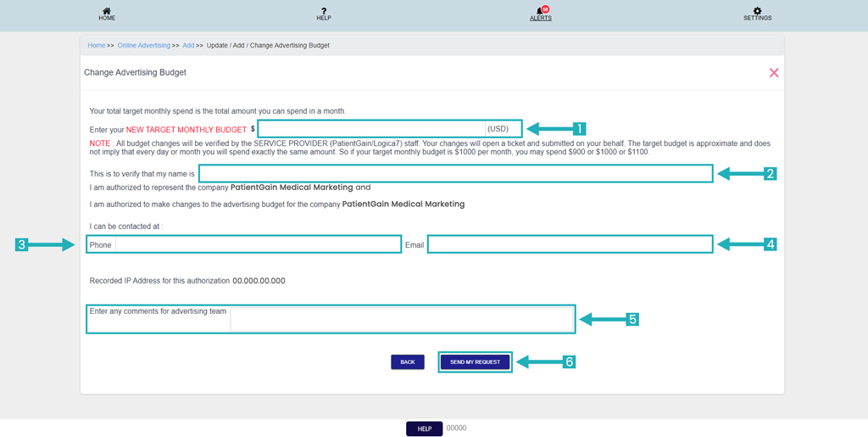Focus the new target monthly budget field
This screenshot has height=437, width=868.
click(x=371, y=129)
